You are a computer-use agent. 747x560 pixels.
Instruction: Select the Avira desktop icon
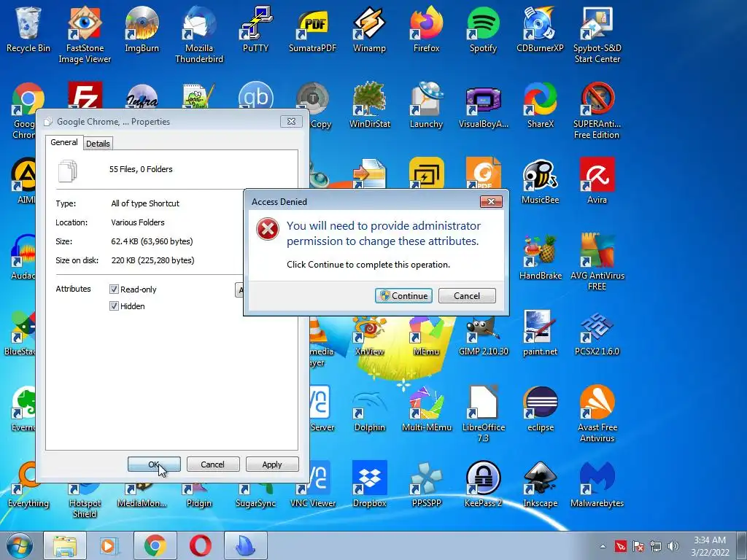[597, 181]
